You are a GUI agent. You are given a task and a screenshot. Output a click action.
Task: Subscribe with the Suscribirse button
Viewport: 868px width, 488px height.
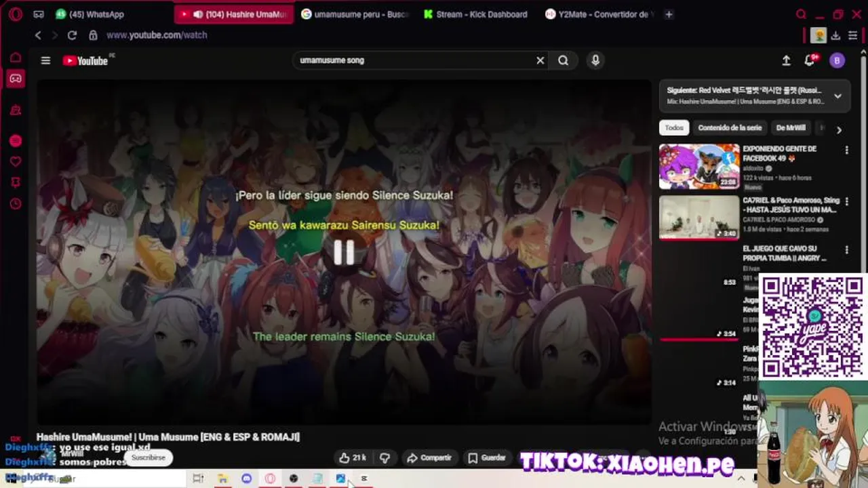point(149,457)
